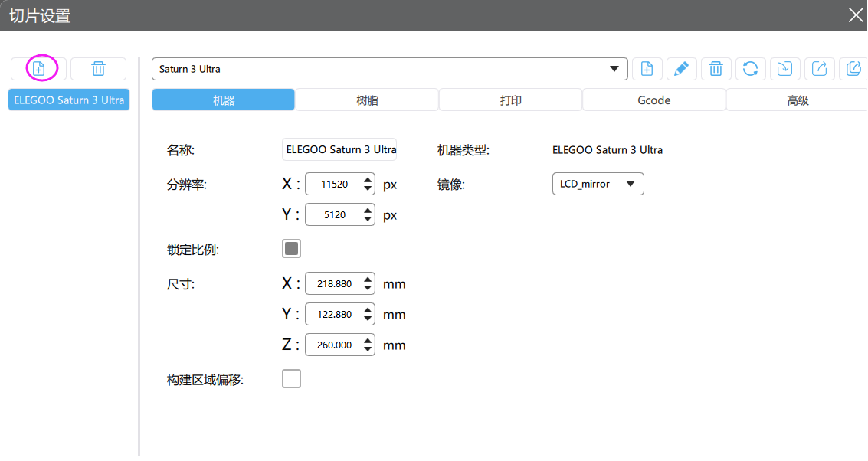Delete the selected machine in left panel
868x461 pixels.
click(x=99, y=69)
